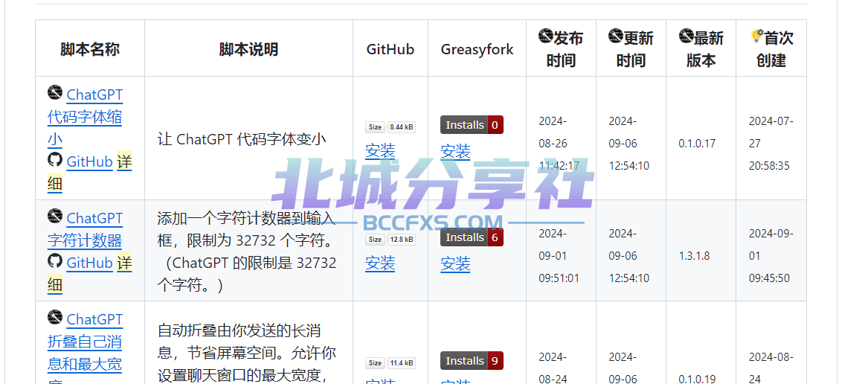Click the Installs 6 badge
The height and width of the screenshot is (384, 868).
[x=472, y=237]
